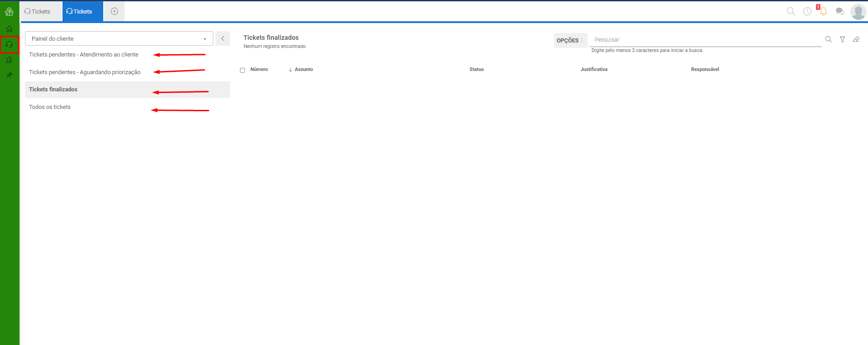The width and height of the screenshot is (868, 345).
Task: Clear filters with the eraser icon
Action: pyautogui.click(x=856, y=39)
